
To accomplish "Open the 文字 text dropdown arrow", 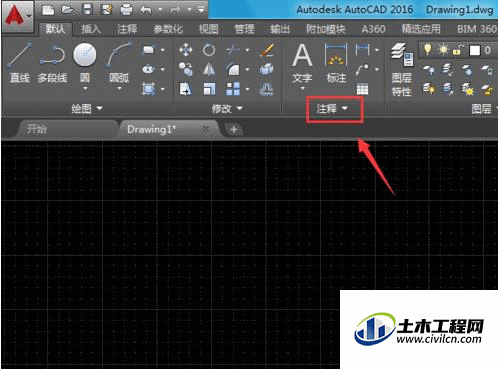I will [x=302, y=89].
